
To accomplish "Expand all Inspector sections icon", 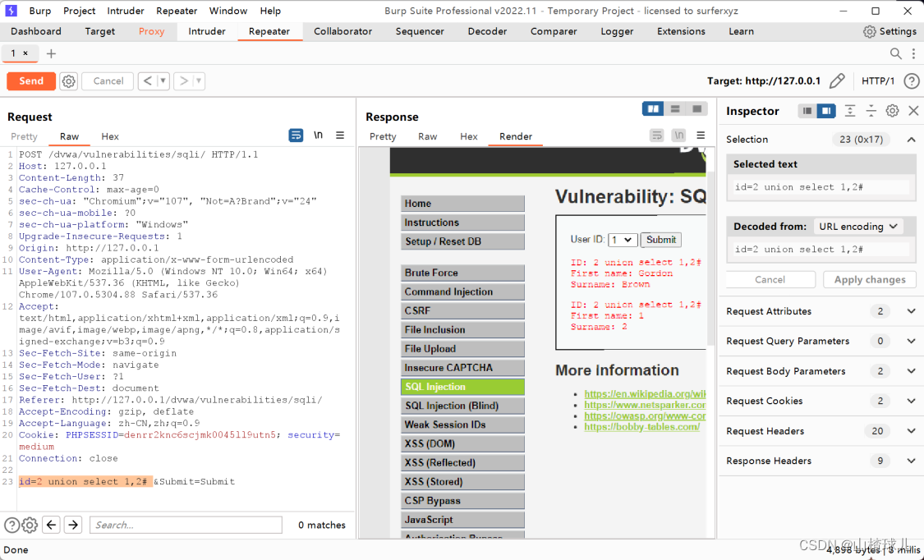I will (x=850, y=111).
